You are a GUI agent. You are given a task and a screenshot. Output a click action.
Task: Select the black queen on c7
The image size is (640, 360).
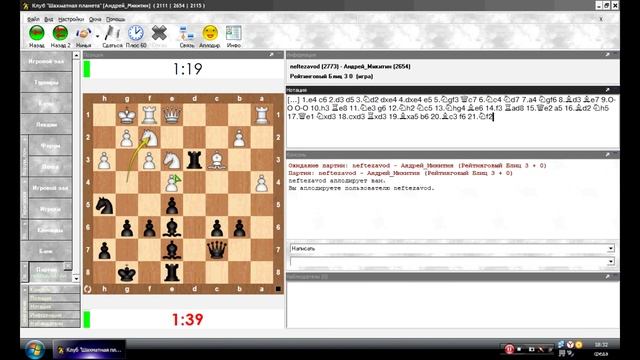pos(217,249)
